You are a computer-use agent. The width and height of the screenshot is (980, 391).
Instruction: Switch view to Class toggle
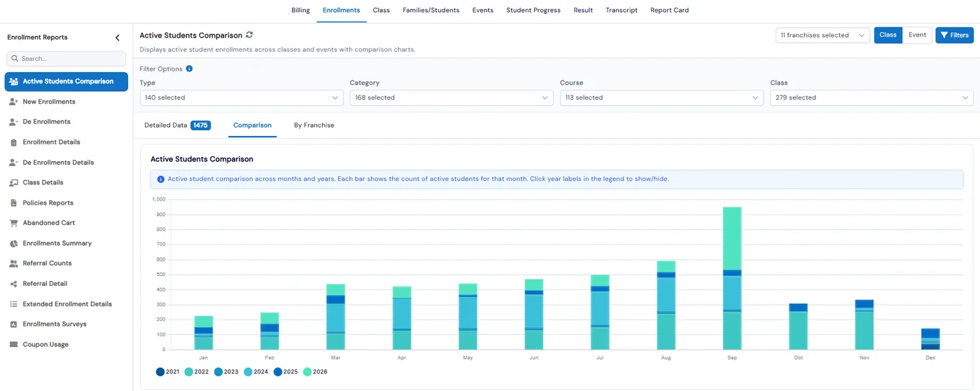pyautogui.click(x=888, y=35)
